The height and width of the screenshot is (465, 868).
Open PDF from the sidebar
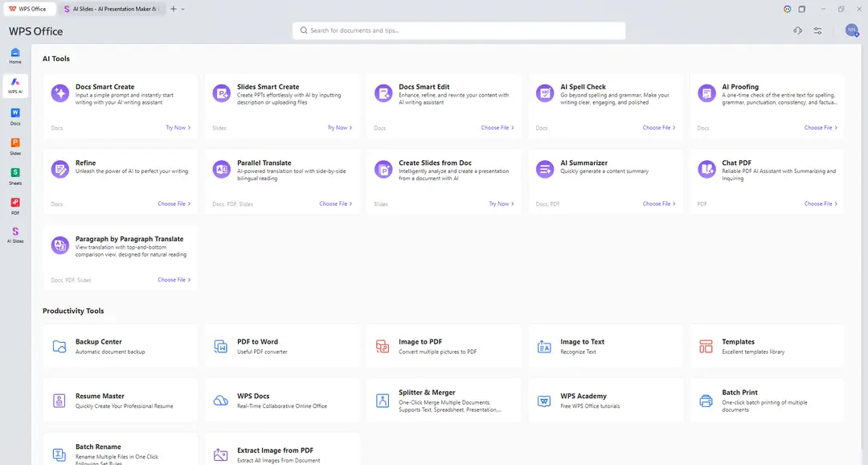pyautogui.click(x=15, y=206)
